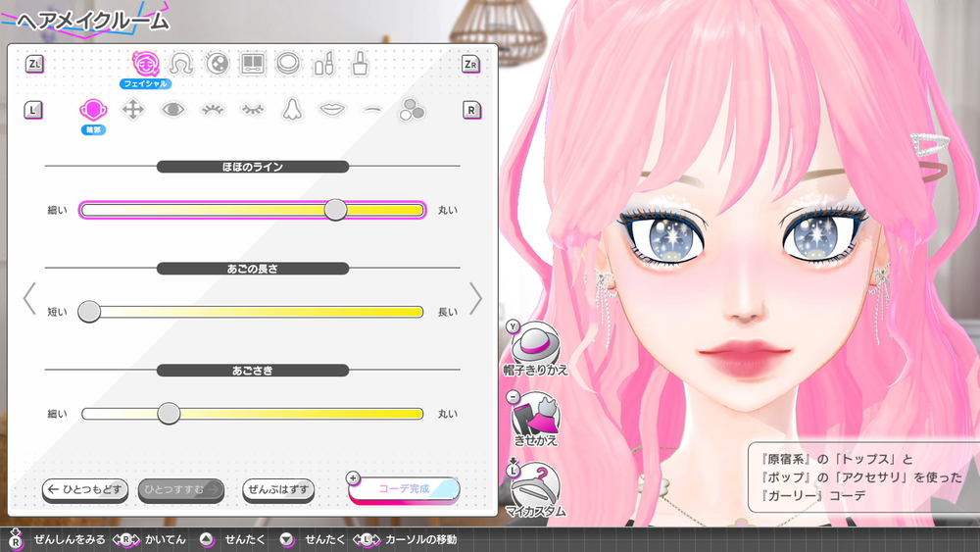Select the nail polish category icon
This screenshot has width=980, height=552.
[x=360, y=65]
